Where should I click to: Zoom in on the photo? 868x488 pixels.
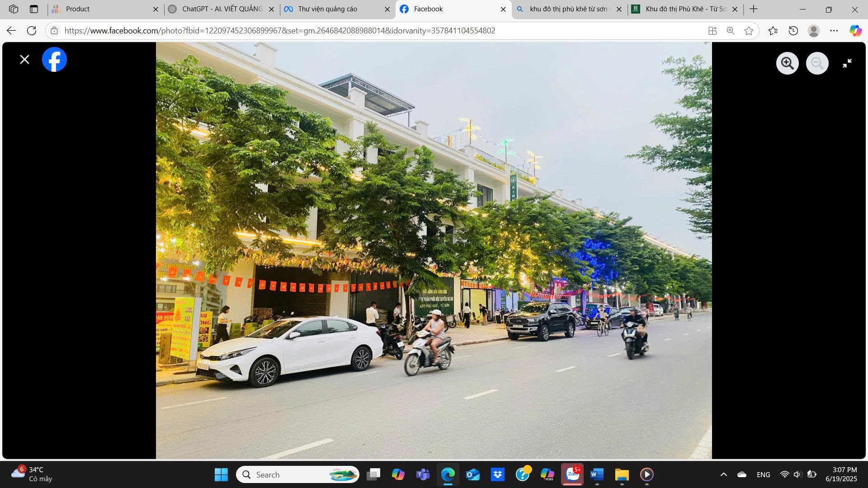787,63
